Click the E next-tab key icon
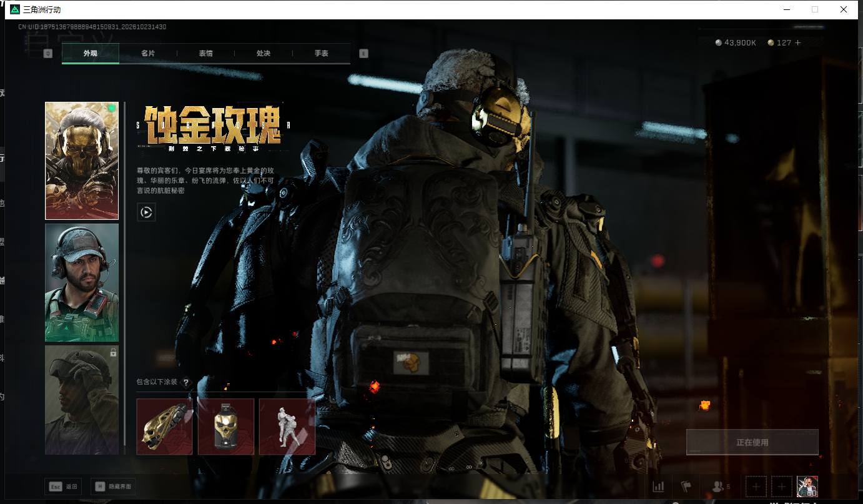 [x=364, y=54]
